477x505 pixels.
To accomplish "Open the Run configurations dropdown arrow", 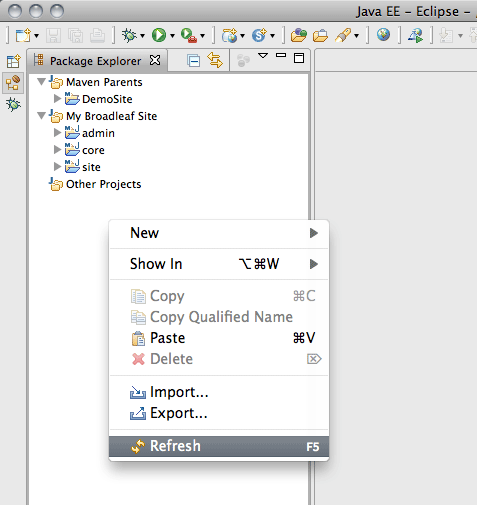I will tap(172, 36).
